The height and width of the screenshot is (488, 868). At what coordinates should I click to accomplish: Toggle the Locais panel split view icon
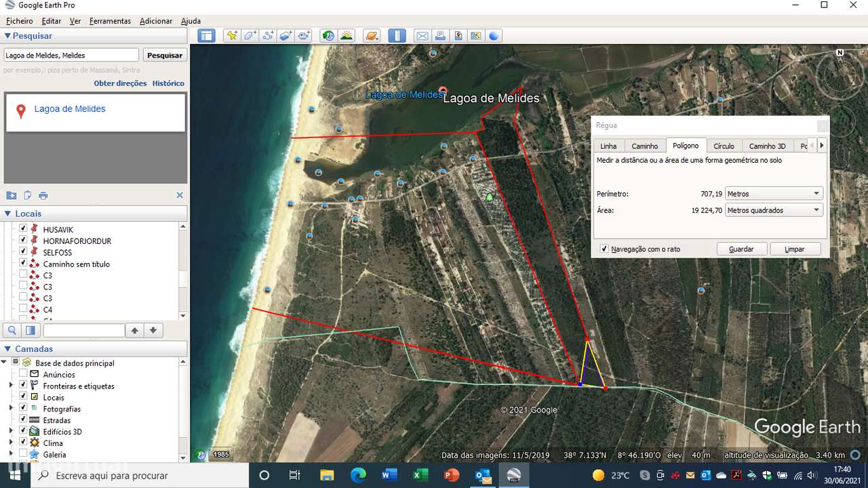pos(30,330)
